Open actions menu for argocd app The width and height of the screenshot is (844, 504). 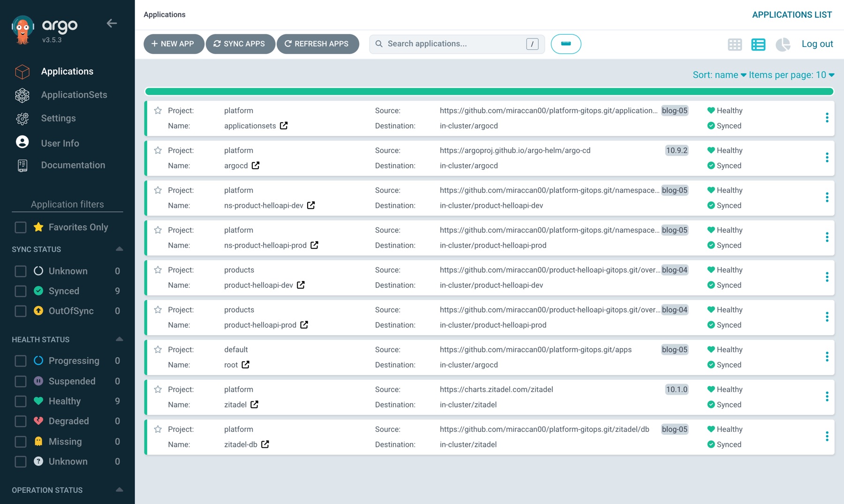tap(827, 158)
